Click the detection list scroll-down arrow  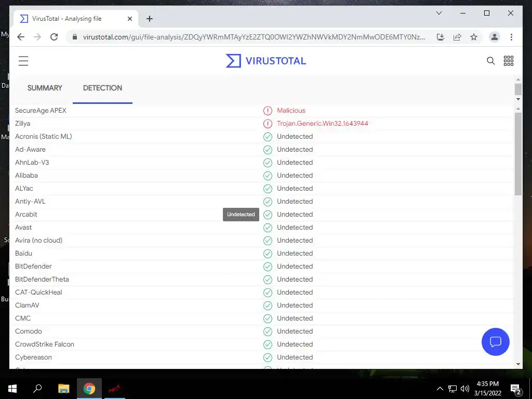518,364
